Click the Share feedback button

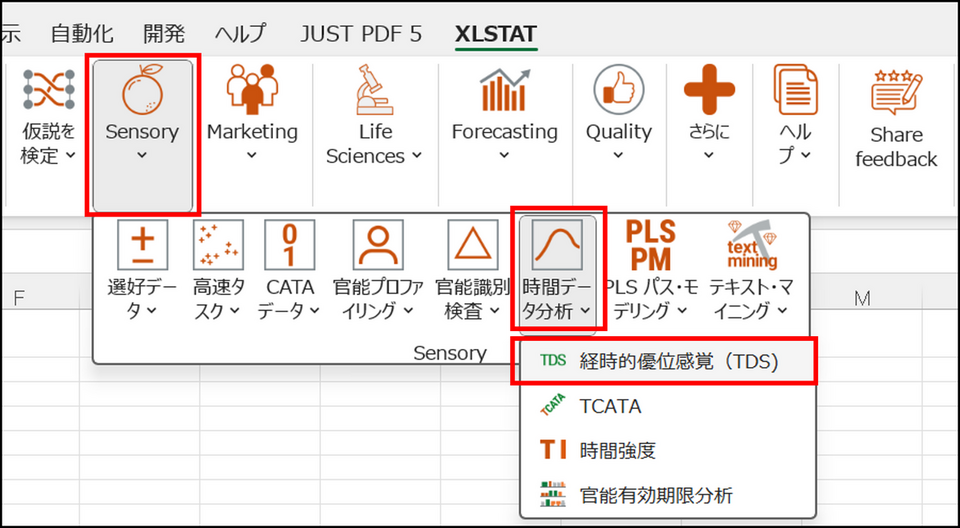click(x=896, y=120)
